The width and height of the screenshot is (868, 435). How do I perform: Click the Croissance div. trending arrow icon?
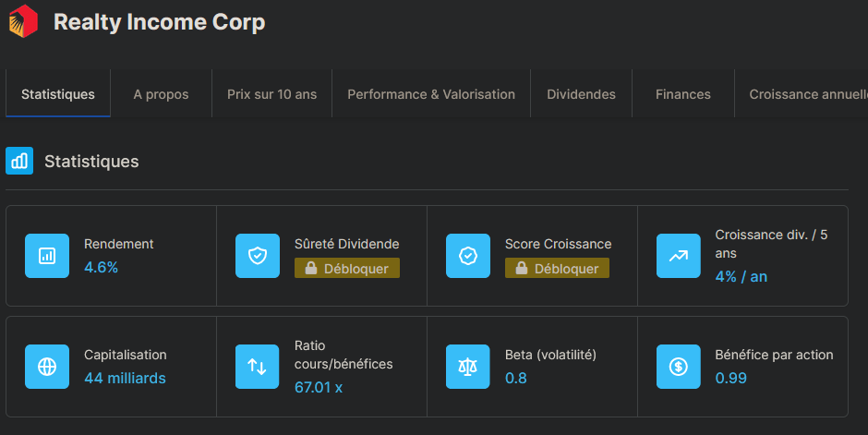678,256
